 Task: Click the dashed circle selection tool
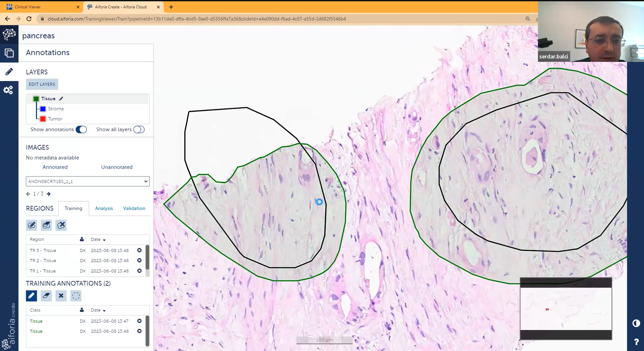(76, 296)
